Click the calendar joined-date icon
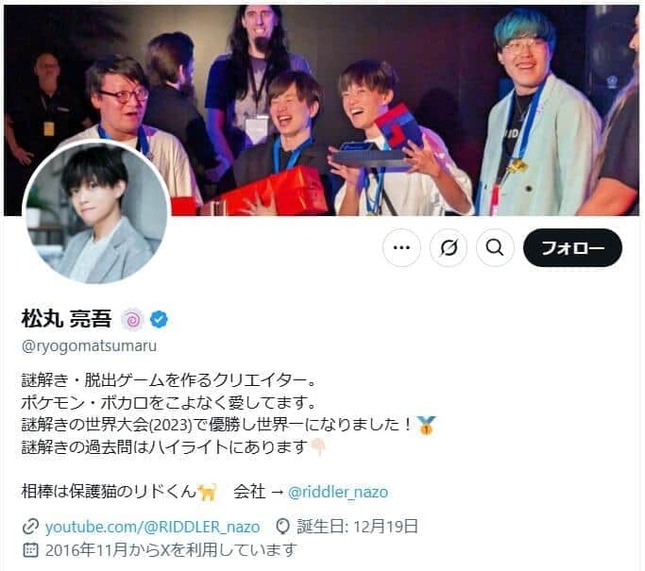645x571 pixels. [30, 550]
